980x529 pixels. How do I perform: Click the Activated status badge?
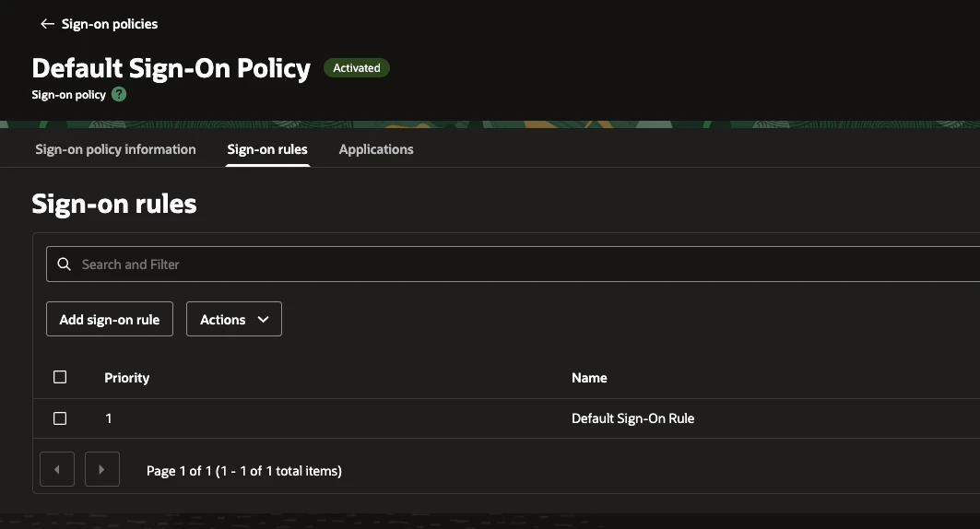pyautogui.click(x=356, y=67)
